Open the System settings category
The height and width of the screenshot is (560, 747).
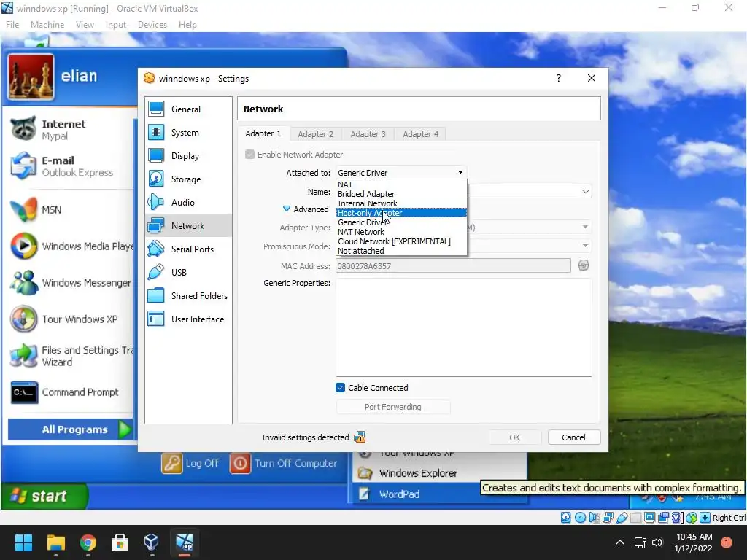188,133
